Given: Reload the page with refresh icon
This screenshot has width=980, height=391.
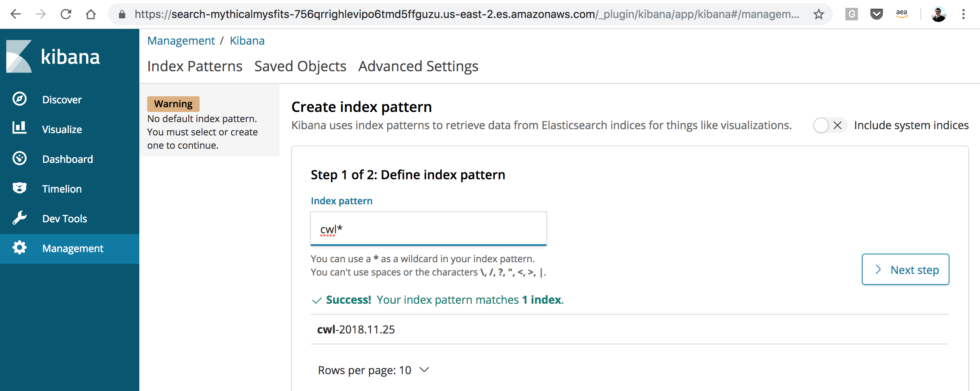Looking at the screenshot, I should tap(66, 14).
